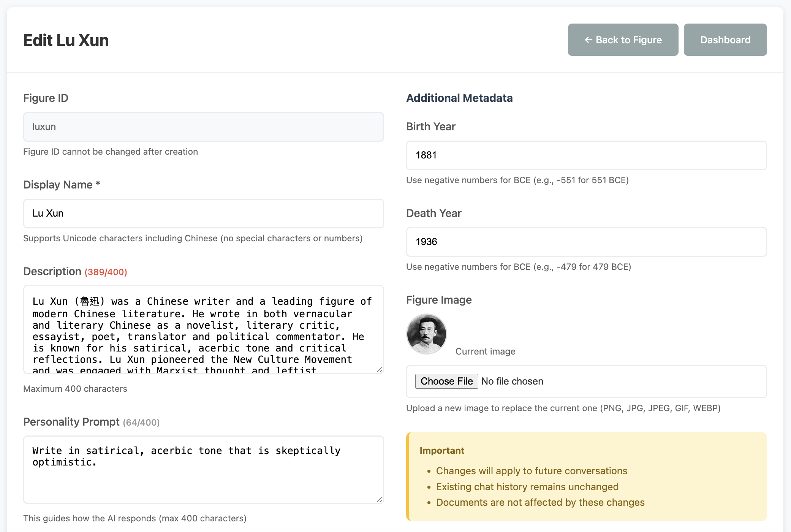Click the Additional Metadata section heading

459,98
